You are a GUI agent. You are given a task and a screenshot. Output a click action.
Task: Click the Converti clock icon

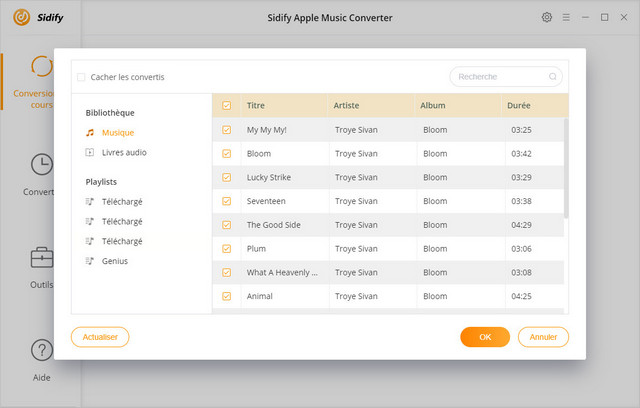coord(42,164)
